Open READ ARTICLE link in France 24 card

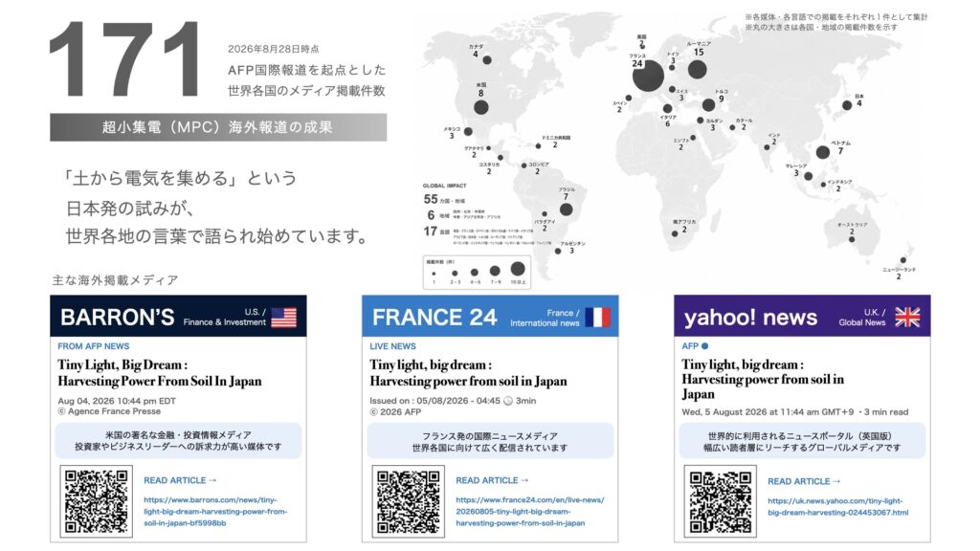tap(492, 480)
